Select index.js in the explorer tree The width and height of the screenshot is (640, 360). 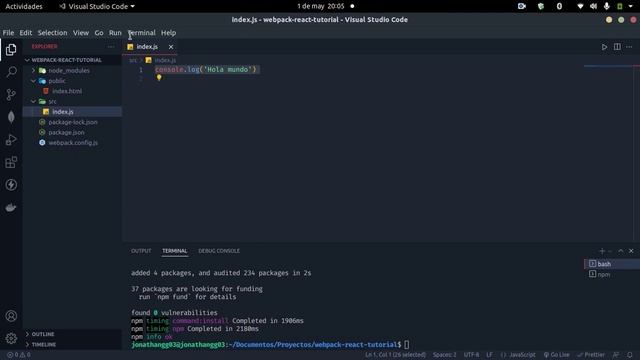[63, 112]
